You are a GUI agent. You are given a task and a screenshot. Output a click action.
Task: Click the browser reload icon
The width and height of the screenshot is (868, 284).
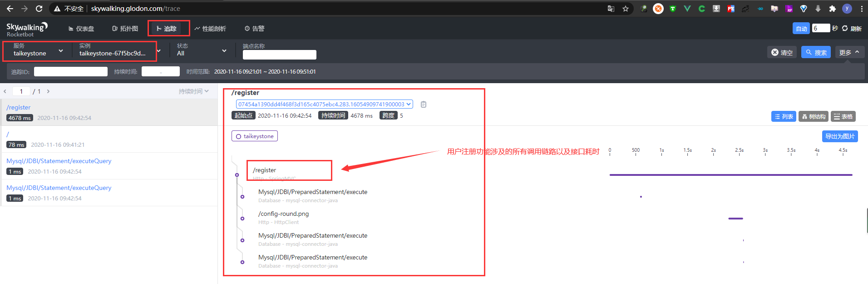[39, 9]
